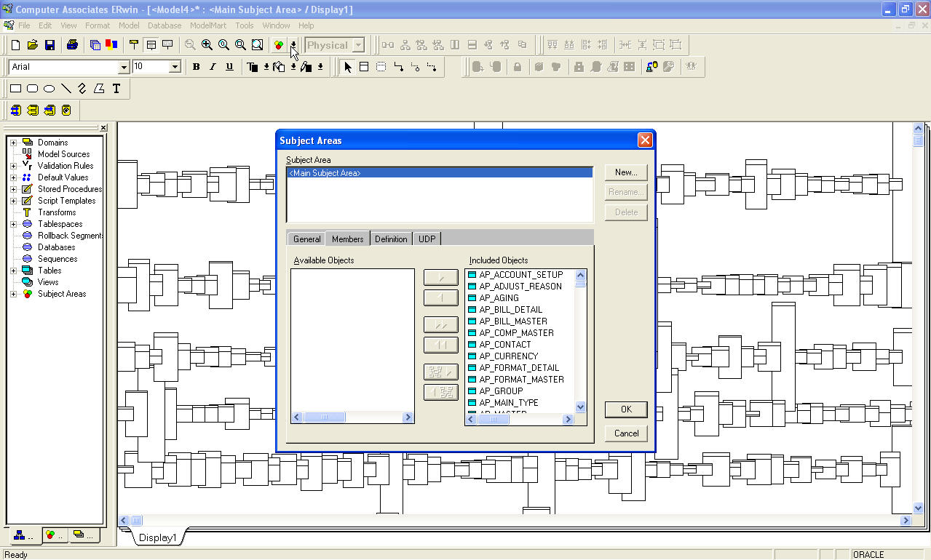Confirm dialog with the OK button
This screenshot has height=560, width=931.
point(625,409)
